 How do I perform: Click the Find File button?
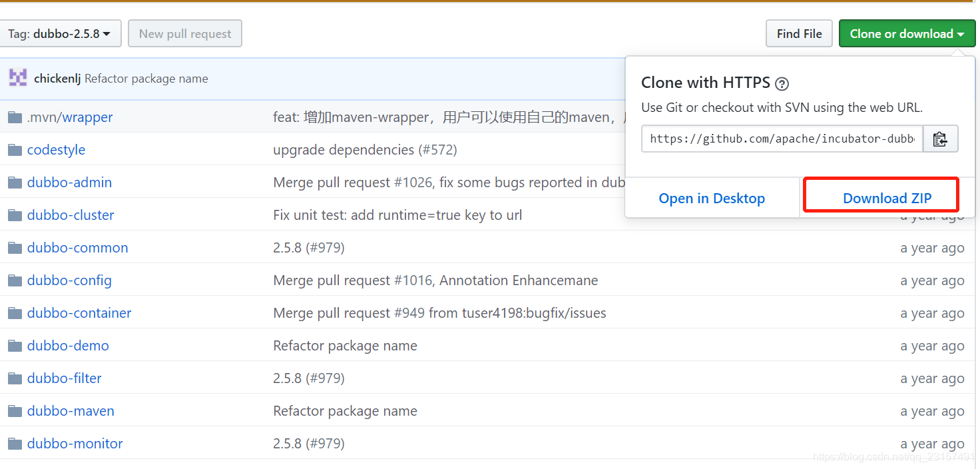click(799, 33)
